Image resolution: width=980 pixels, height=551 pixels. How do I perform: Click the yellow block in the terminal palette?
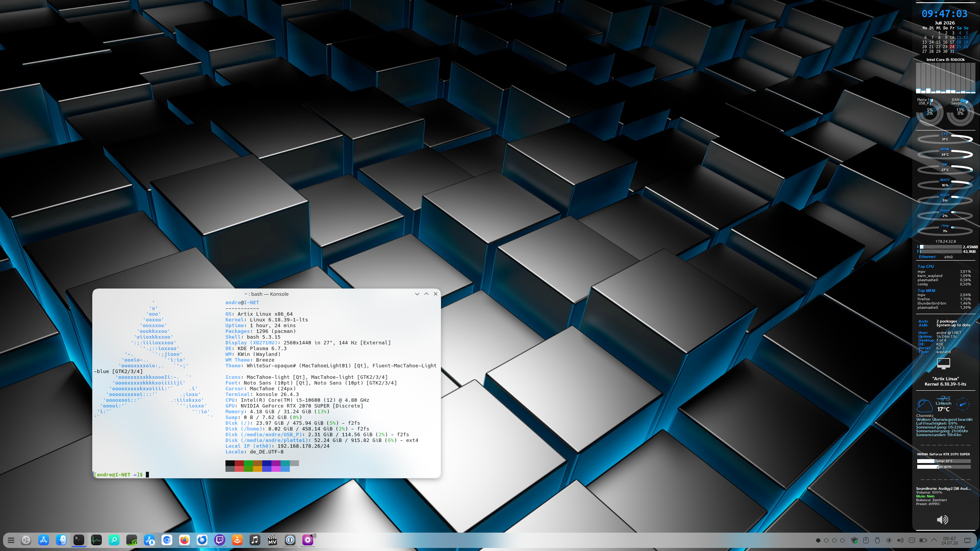pyautogui.click(x=258, y=469)
